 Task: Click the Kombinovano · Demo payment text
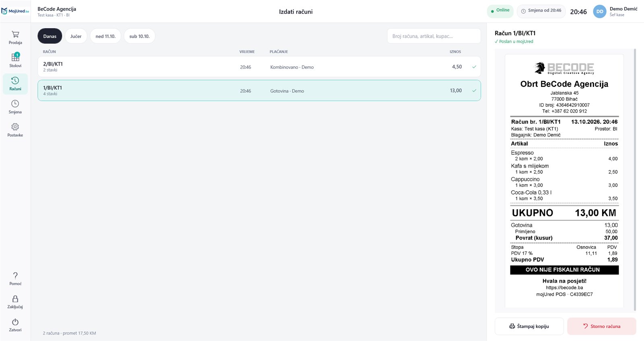click(292, 67)
